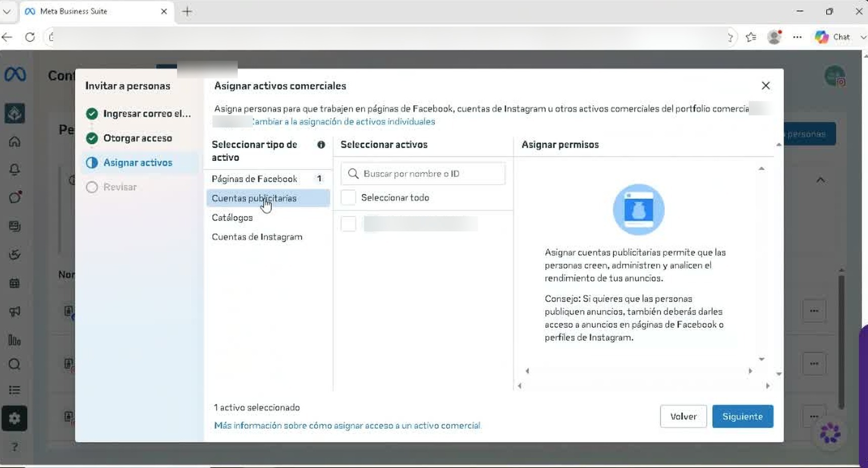Select Páginas de Facebook asset type
Viewport: 868px width, 468px height.
pos(268,179)
